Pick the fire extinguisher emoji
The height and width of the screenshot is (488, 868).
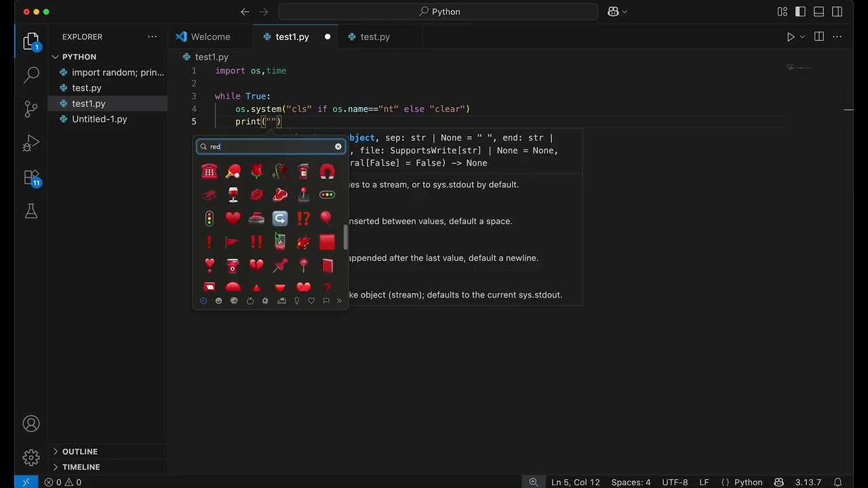304,171
